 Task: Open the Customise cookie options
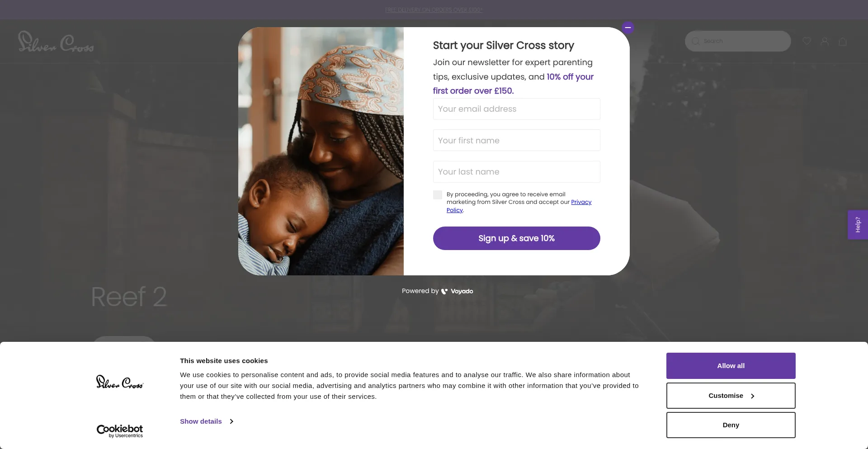731,396
